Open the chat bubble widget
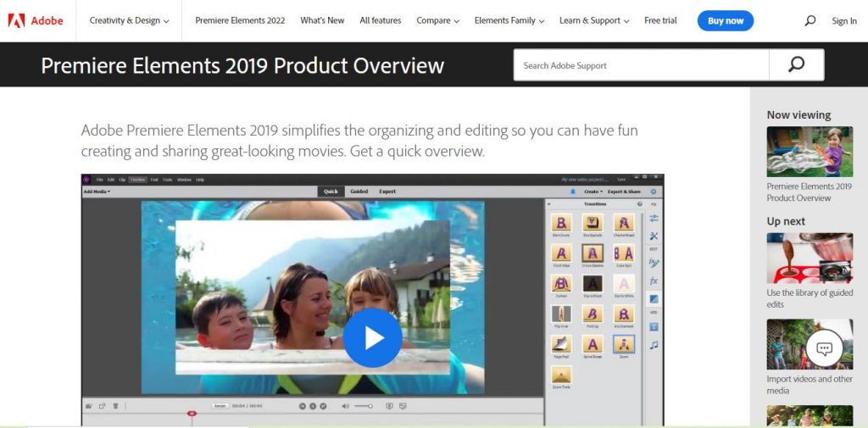Screen dimensions: 868x428 coord(824,348)
